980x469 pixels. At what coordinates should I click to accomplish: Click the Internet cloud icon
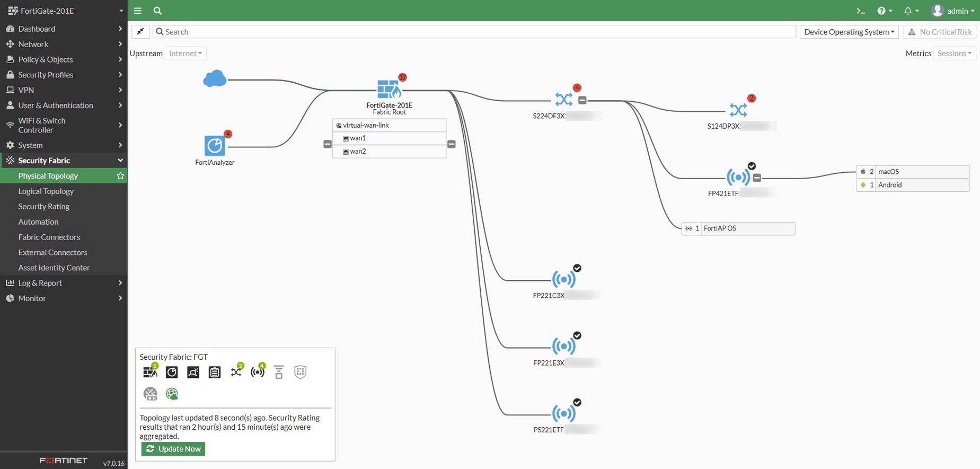click(x=215, y=79)
